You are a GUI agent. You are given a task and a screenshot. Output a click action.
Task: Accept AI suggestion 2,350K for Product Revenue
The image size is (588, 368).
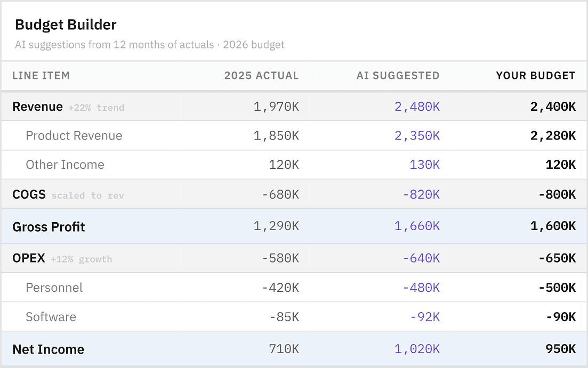click(417, 136)
